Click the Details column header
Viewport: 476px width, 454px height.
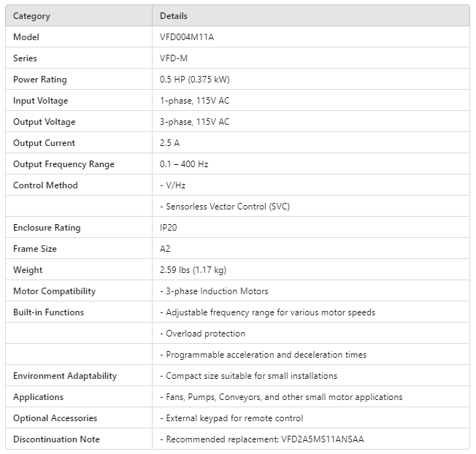174,16
